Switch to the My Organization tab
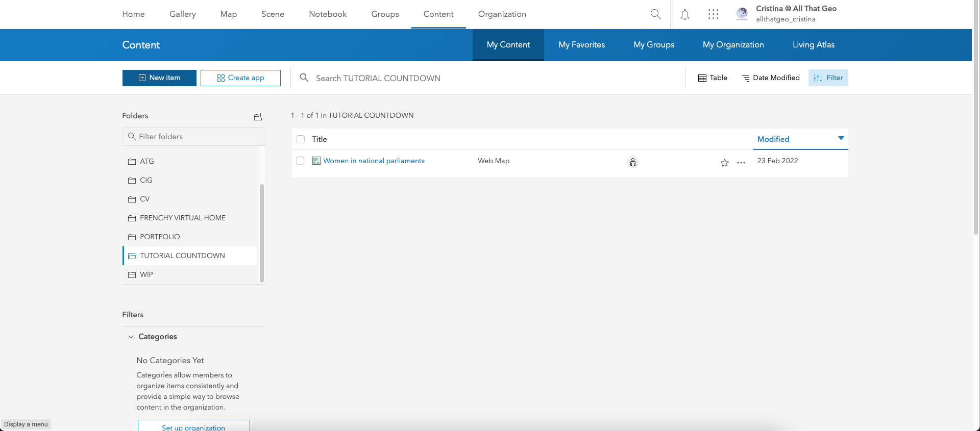 coord(733,45)
